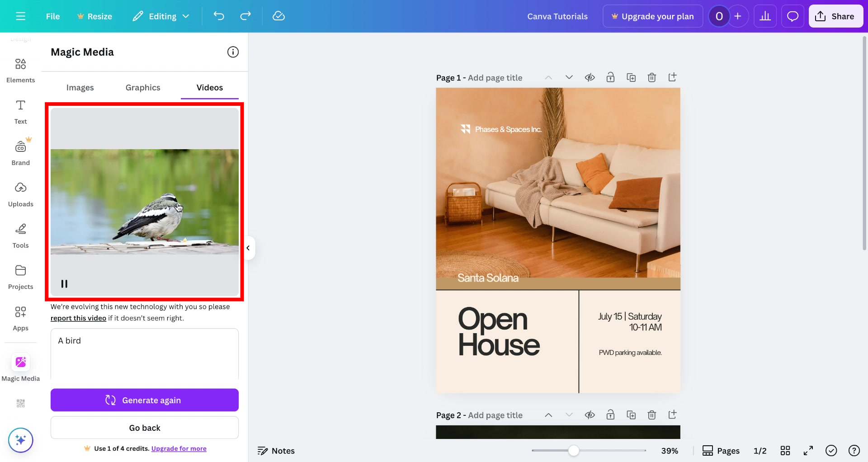Click the Generate again button
The width and height of the screenshot is (868, 462).
(x=144, y=400)
